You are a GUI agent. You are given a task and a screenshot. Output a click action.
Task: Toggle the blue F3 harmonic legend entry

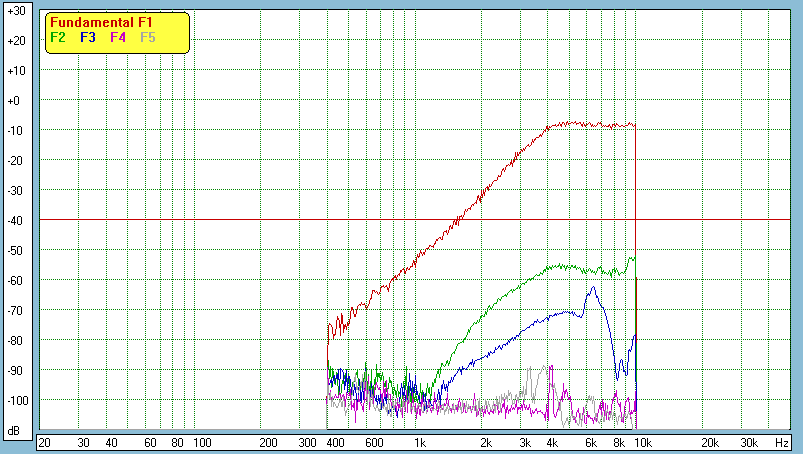88,37
